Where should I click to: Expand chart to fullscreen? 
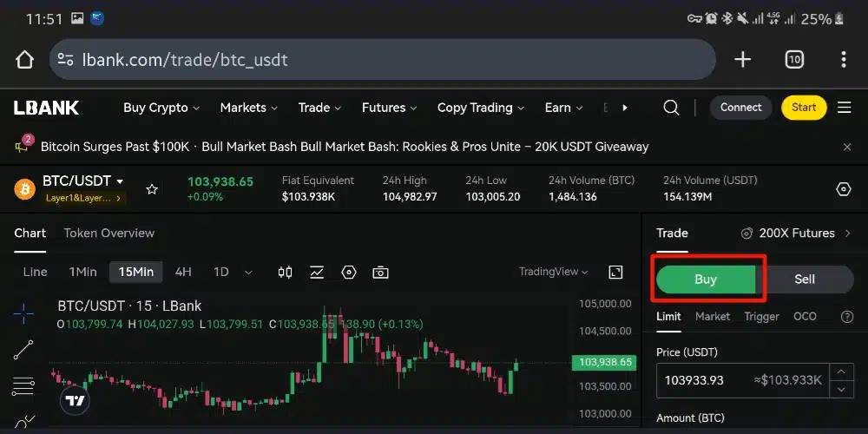(615, 272)
